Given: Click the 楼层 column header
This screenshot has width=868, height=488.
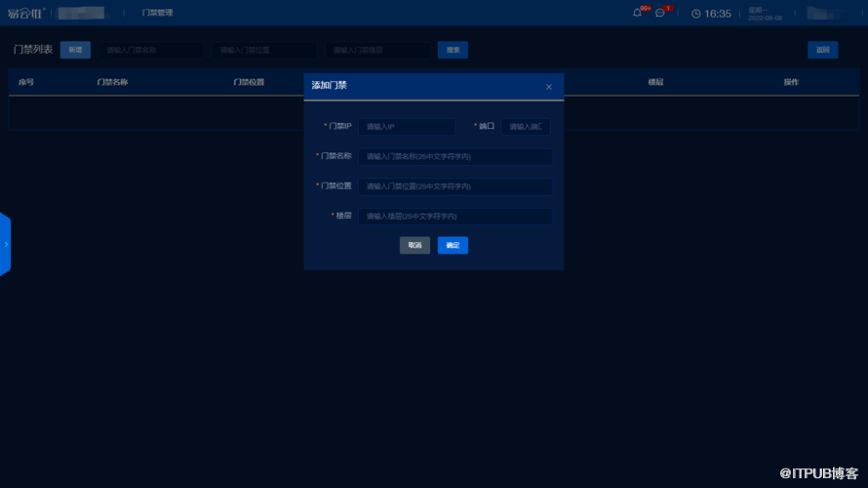Looking at the screenshot, I should click(655, 82).
